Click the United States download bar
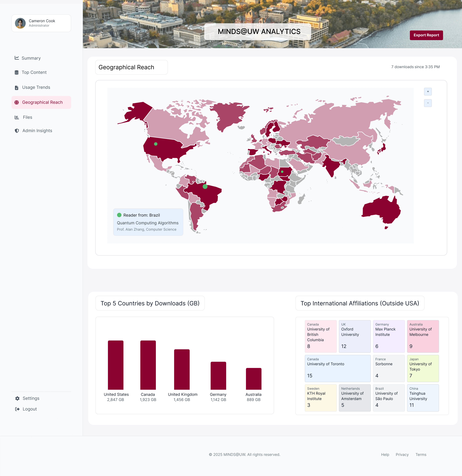 coord(115,365)
